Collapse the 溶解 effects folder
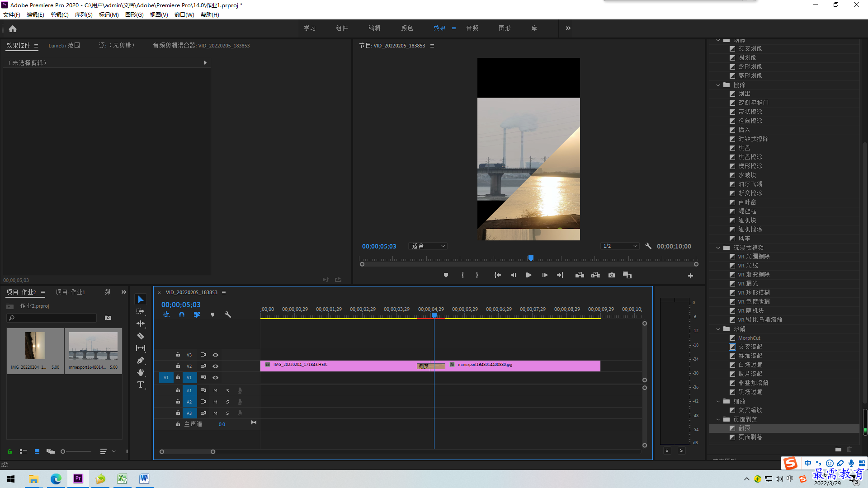 click(718, 329)
